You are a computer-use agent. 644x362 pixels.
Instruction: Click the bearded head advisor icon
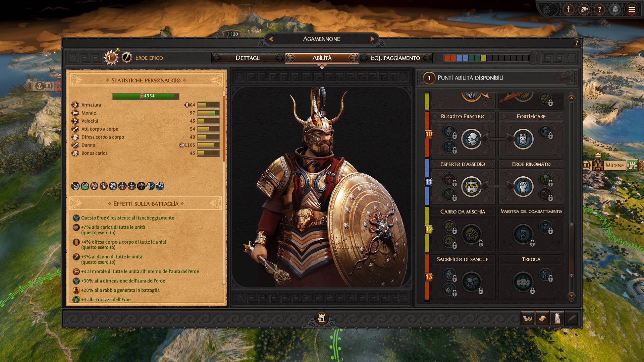pos(615,10)
